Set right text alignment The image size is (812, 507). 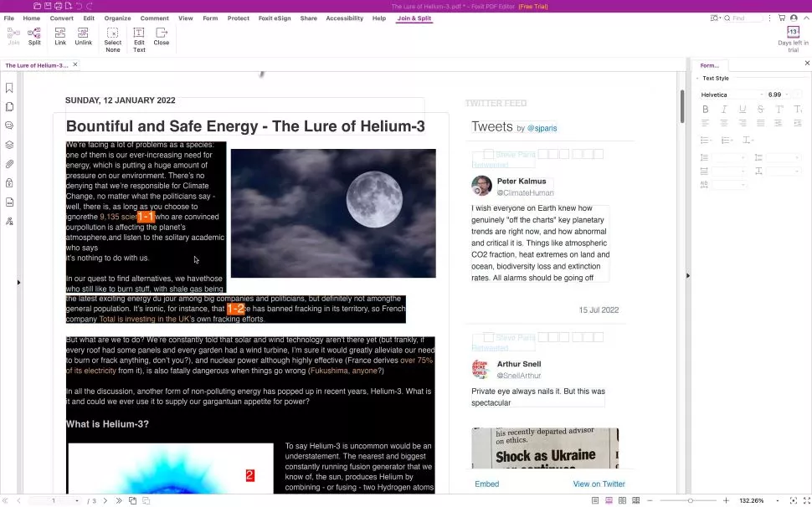pos(742,123)
